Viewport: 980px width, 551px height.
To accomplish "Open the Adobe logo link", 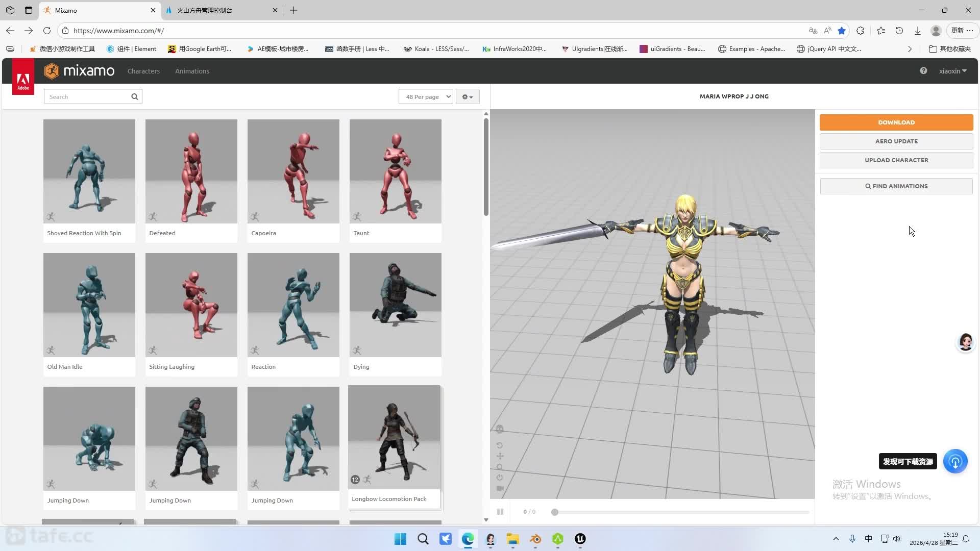I will click(23, 77).
